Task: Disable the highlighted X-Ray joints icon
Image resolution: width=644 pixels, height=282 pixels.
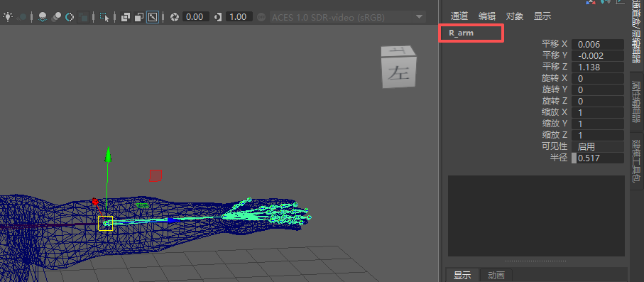Action: tap(153, 17)
